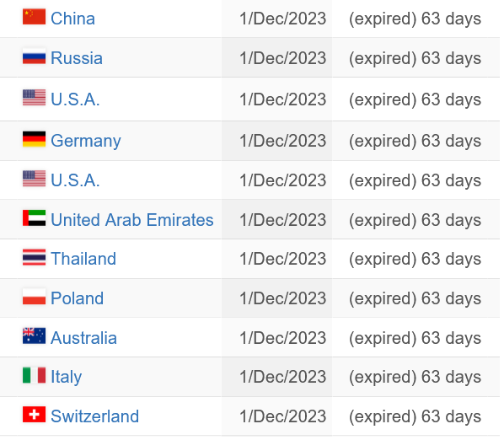Select the 1/Dec/2023 date in China row
Image resolution: width=504 pixels, height=440 pixels.
[283, 19]
